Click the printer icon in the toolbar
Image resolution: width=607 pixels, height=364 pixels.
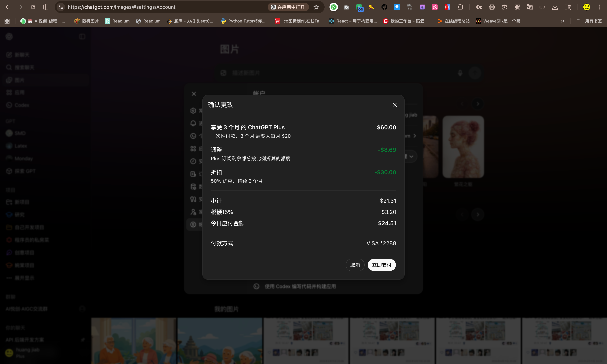point(492,7)
